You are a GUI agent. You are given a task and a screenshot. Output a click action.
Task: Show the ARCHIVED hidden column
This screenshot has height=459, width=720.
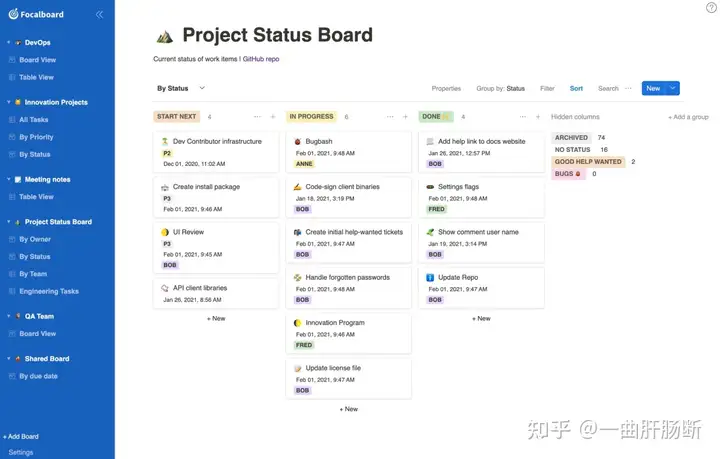coord(571,137)
